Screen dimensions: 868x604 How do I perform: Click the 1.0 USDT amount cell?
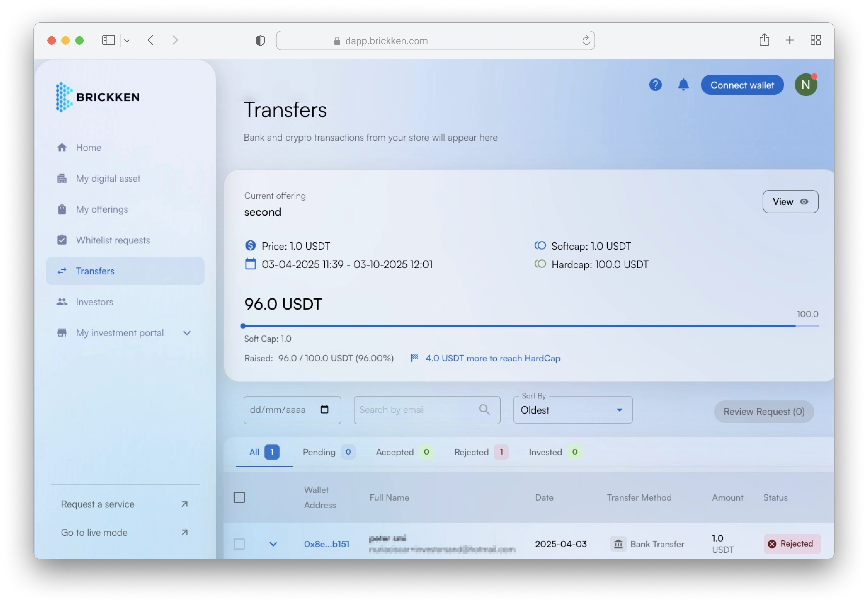pyautogui.click(x=722, y=544)
